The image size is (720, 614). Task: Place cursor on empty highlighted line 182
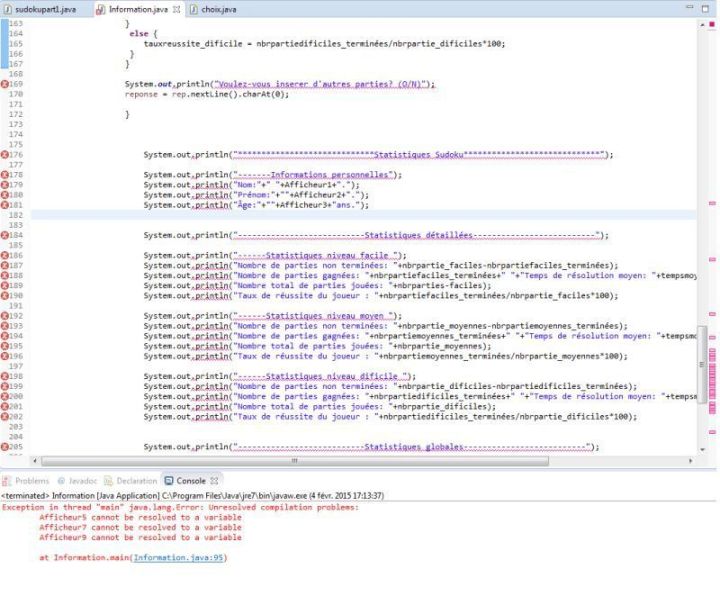300,215
